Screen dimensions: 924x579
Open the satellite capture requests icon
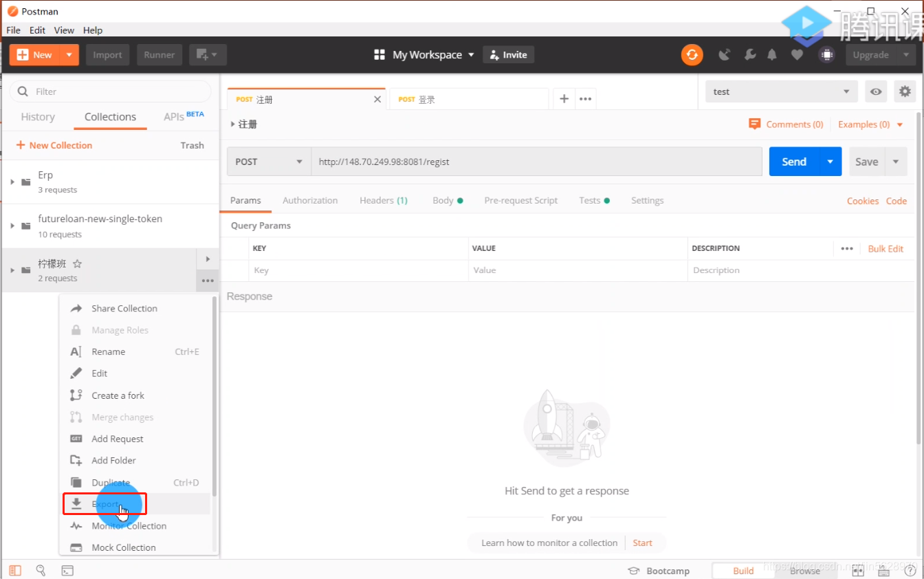pyautogui.click(x=724, y=55)
